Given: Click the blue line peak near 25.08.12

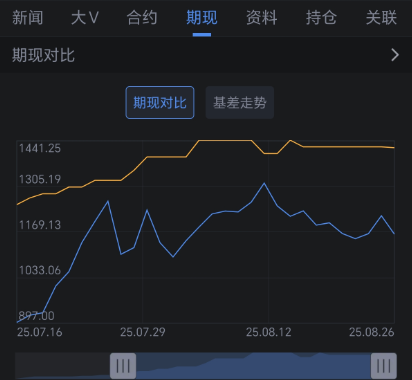Looking at the screenshot, I should click(x=264, y=183).
